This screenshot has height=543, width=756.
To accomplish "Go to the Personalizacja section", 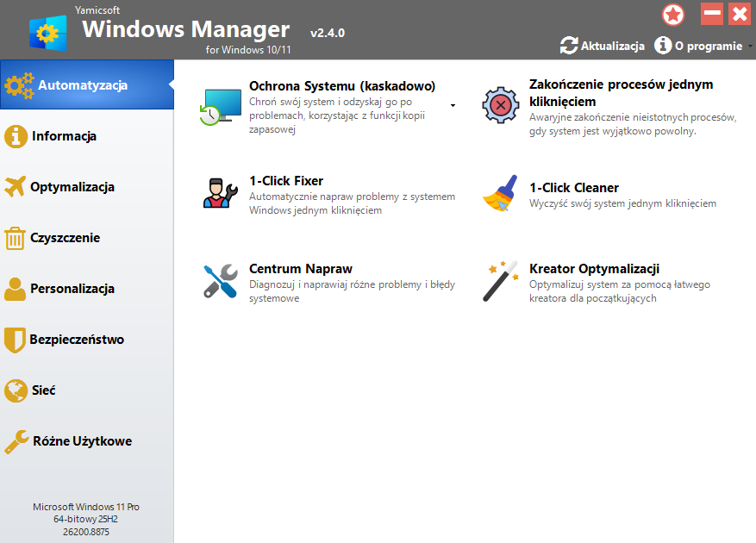I will (x=72, y=289).
